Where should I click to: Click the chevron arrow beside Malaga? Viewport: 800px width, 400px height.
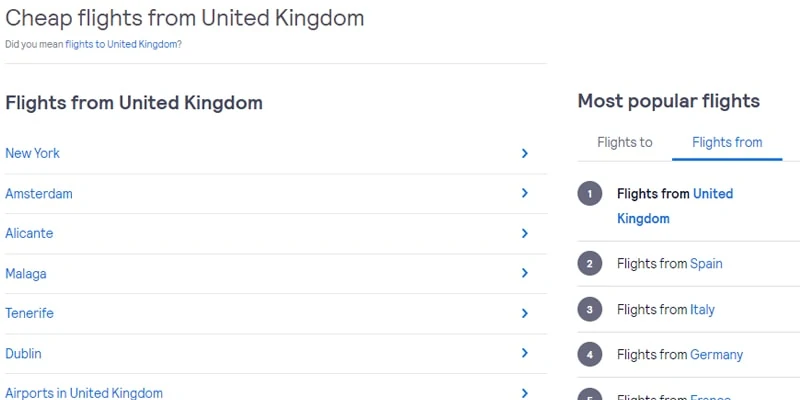524,273
